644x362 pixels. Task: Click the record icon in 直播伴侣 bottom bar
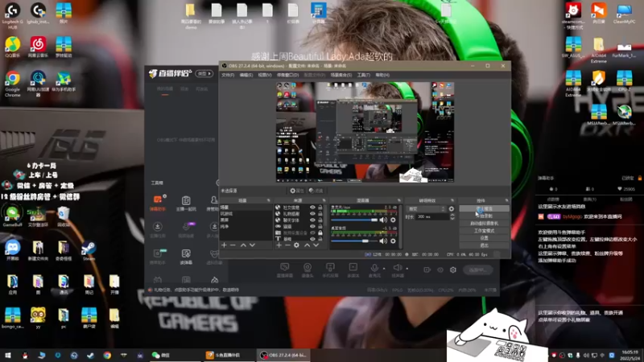coord(427,269)
